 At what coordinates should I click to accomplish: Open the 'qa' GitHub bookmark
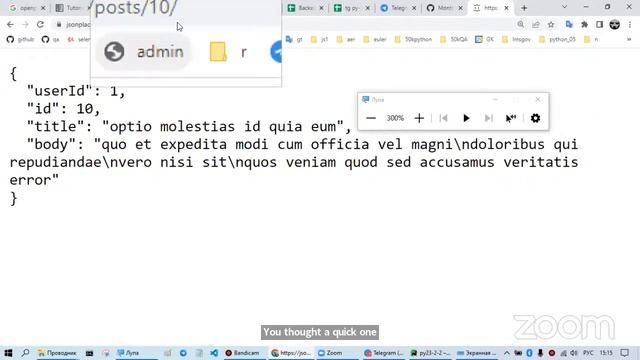tap(51, 40)
